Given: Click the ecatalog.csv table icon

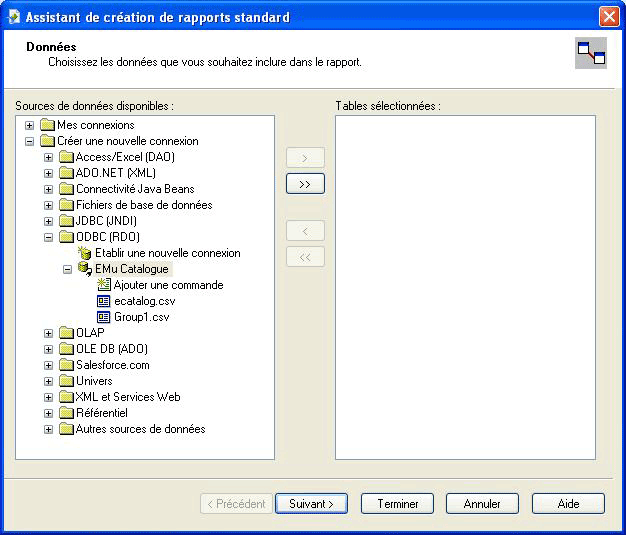Looking at the screenshot, I should point(104,301).
